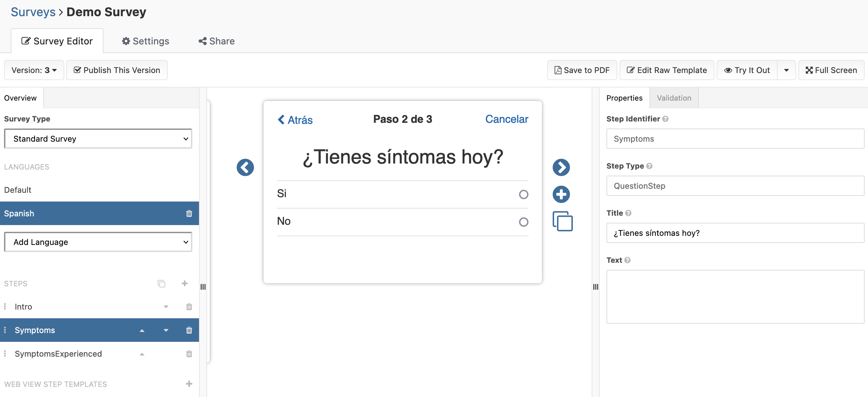868x397 pixels.
Task: Go to previous step with left arrow circle
Action: click(245, 167)
